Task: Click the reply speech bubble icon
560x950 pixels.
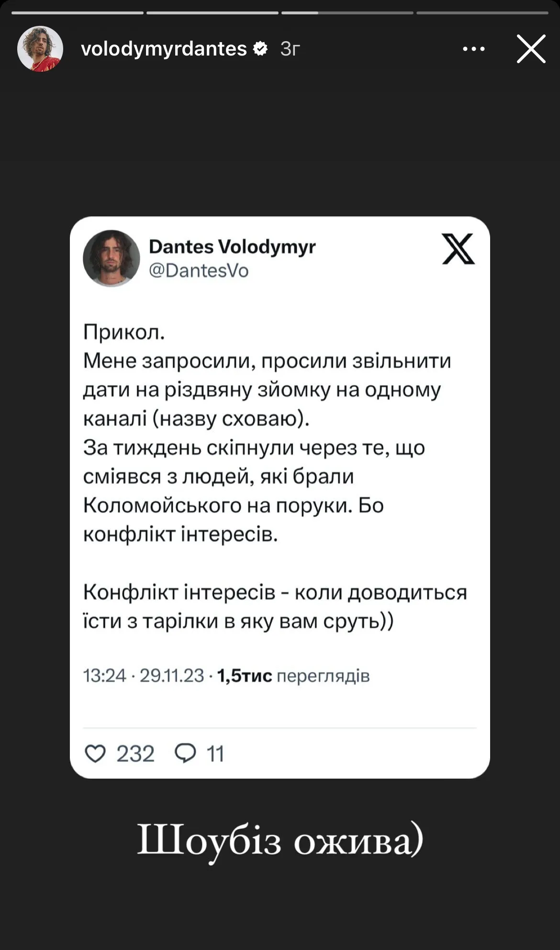Action: point(185,753)
